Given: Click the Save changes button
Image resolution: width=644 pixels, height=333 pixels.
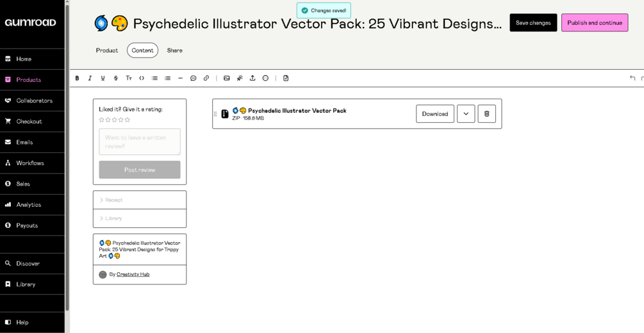Looking at the screenshot, I should pyautogui.click(x=533, y=22).
